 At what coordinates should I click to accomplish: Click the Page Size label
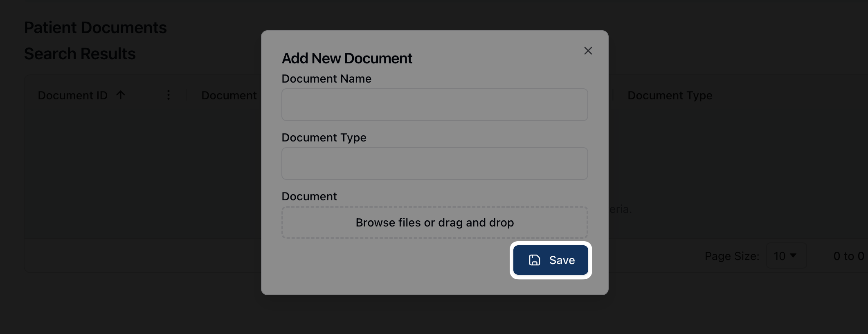tap(731, 256)
